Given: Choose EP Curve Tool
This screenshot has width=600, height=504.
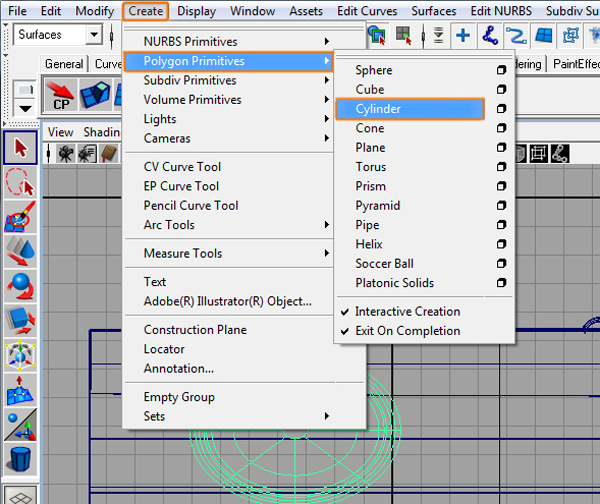Looking at the screenshot, I should [181, 186].
